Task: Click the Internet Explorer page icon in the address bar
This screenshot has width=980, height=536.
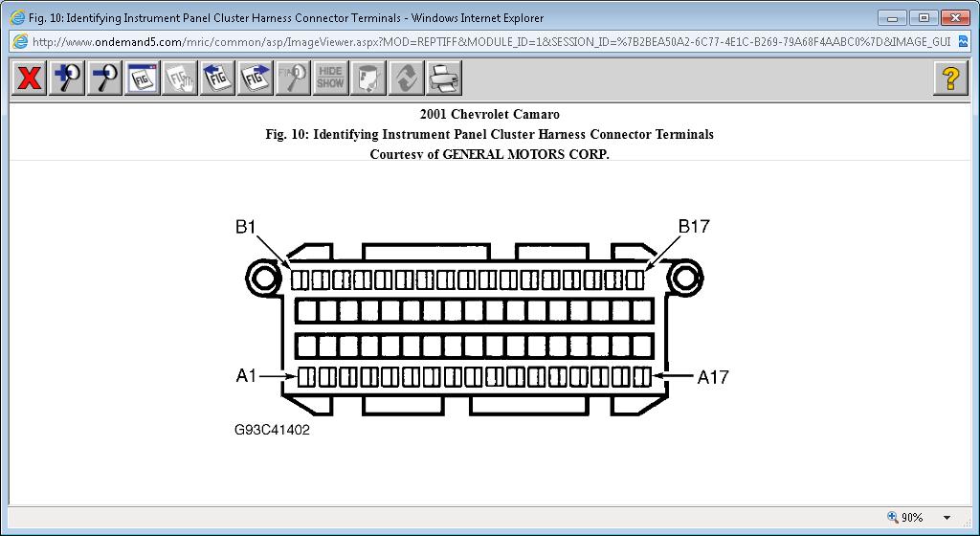Action: point(20,42)
